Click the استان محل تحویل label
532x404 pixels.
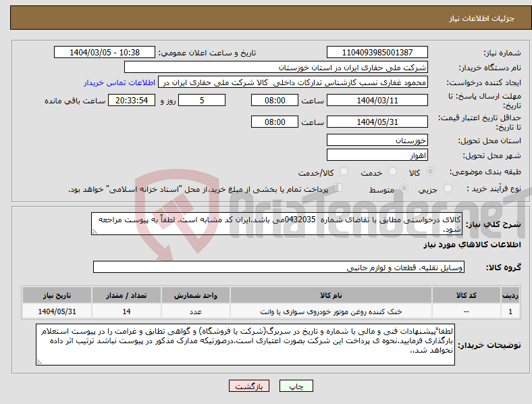tap(489, 141)
